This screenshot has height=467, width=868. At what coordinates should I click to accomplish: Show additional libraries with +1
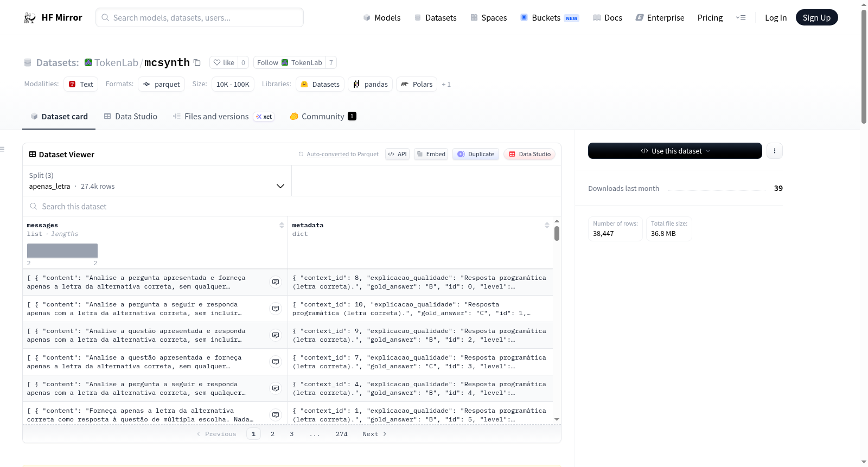pos(446,84)
